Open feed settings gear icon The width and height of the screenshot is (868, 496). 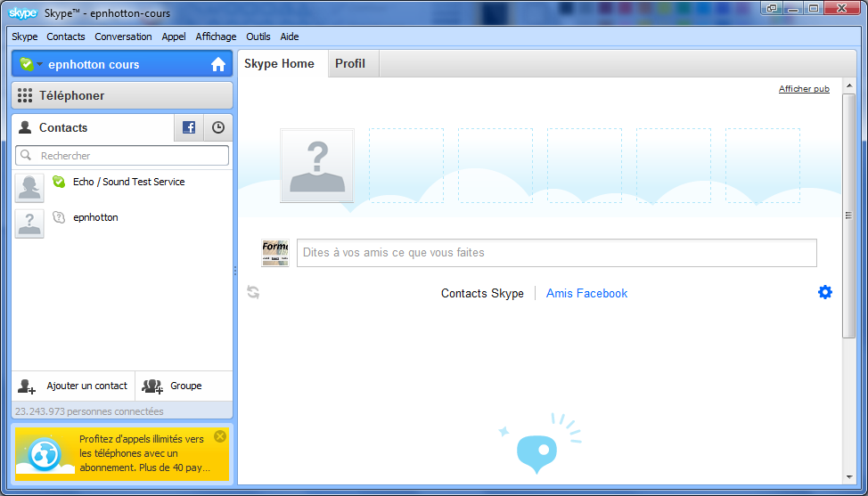pos(825,292)
